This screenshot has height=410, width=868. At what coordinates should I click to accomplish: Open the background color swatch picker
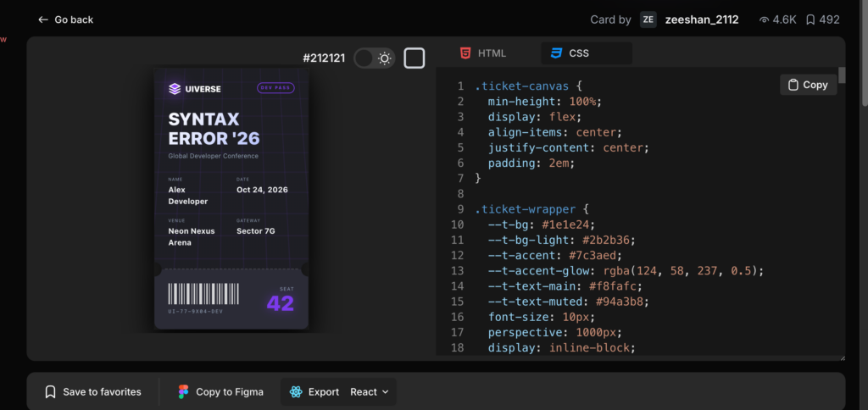click(414, 58)
